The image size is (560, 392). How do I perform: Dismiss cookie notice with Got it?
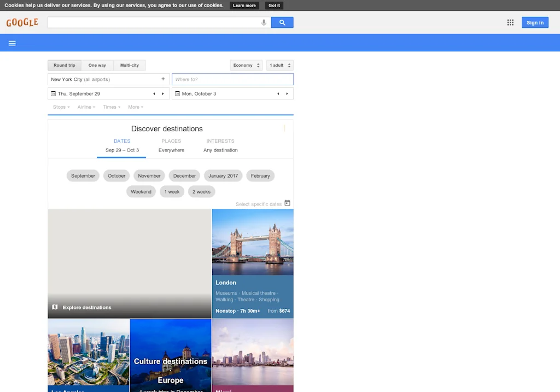click(x=273, y=5)
